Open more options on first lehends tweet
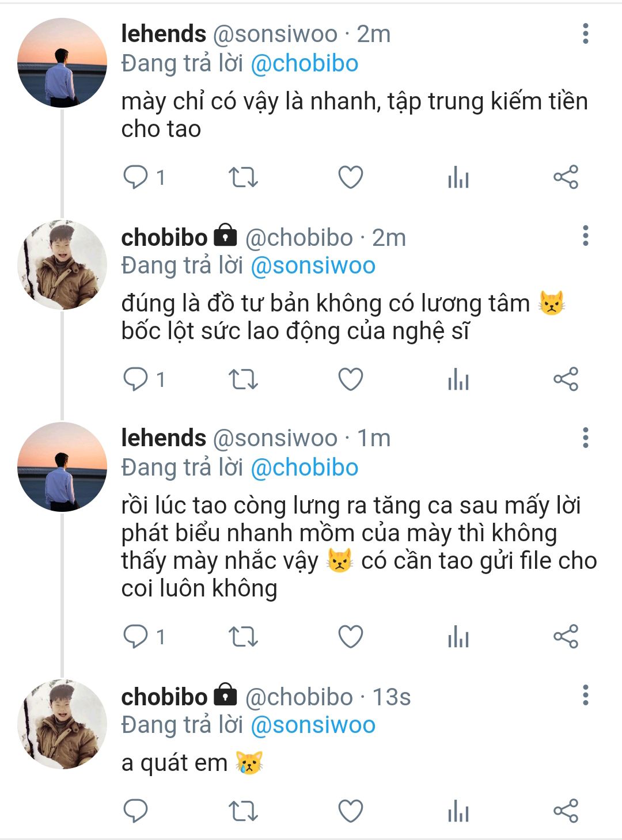 click(585, 34)
